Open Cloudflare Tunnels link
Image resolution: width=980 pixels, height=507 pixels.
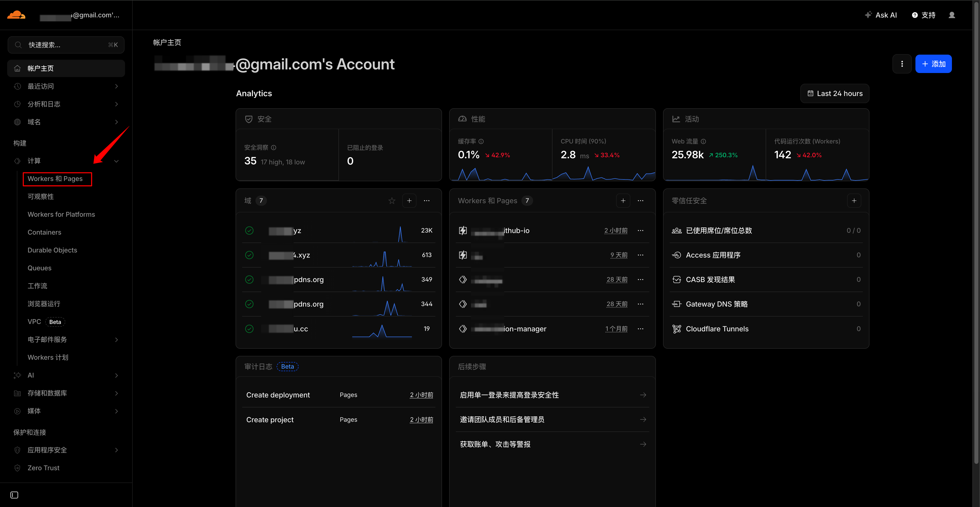(x=717, y=329)
